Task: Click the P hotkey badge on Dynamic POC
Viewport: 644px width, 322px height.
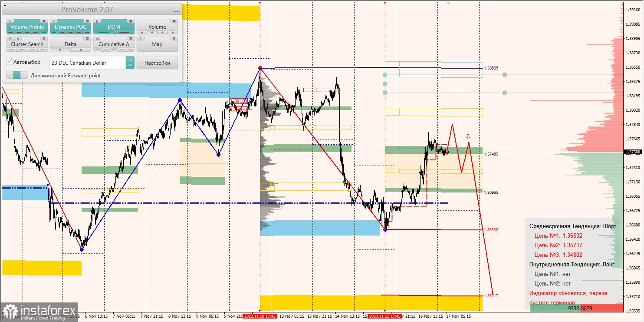Action: click(x=54, y=21)
